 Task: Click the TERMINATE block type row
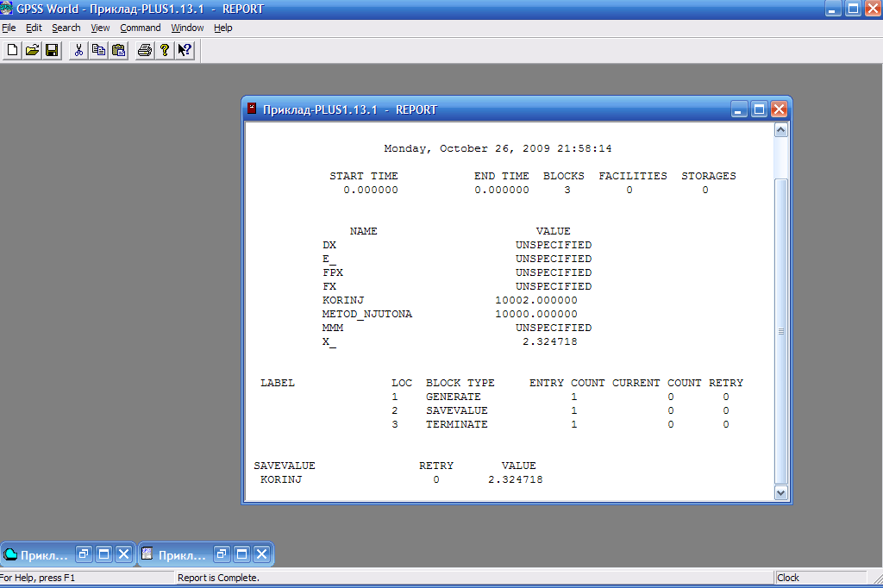[457, 424]
